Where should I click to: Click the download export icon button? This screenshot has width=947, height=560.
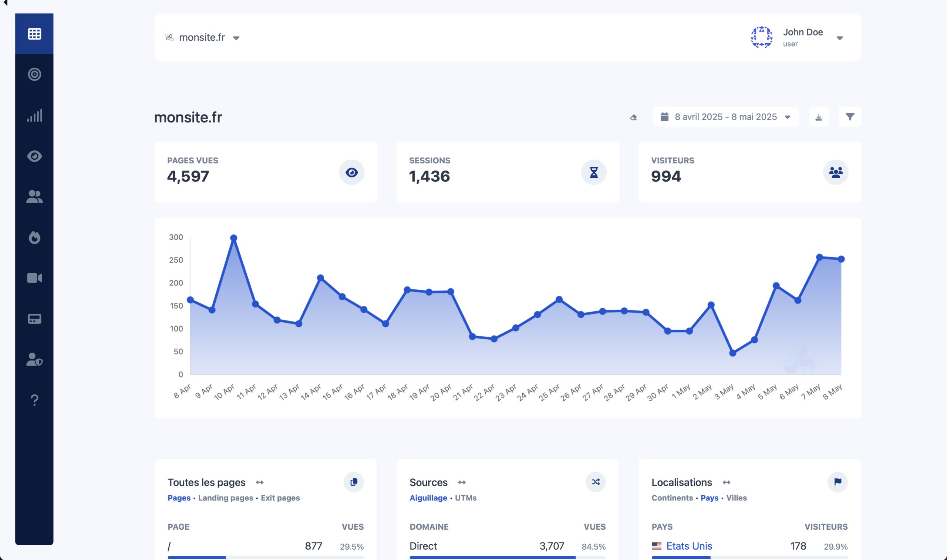coord(819,117)
